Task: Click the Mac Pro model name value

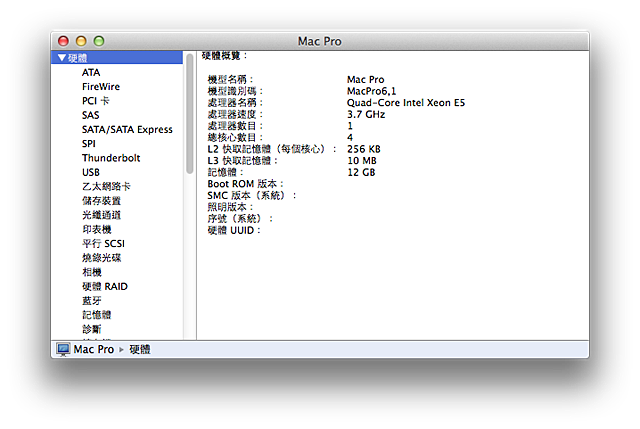Action: (x=365, y=79)
